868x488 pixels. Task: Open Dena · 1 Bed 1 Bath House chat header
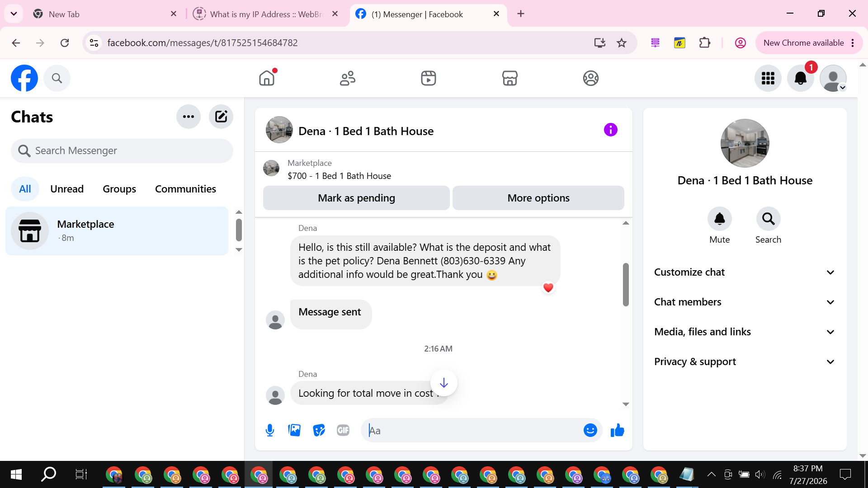[366, 131]
